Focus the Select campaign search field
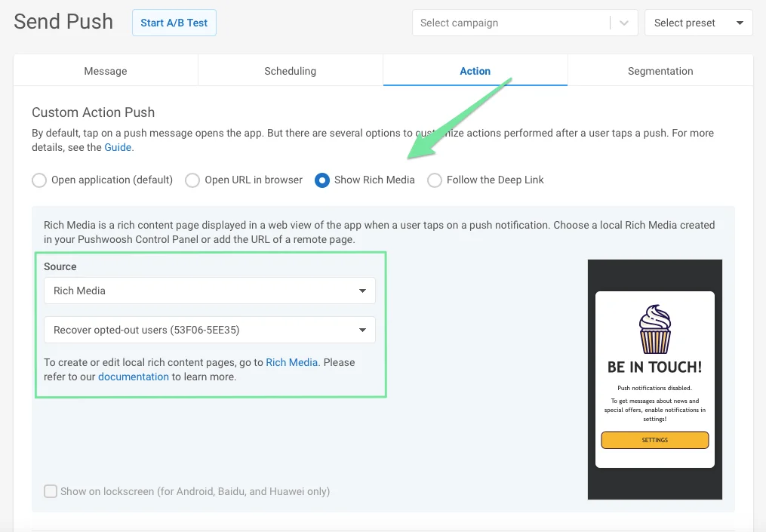Viewport: 766px width, 532px height. 510,23
